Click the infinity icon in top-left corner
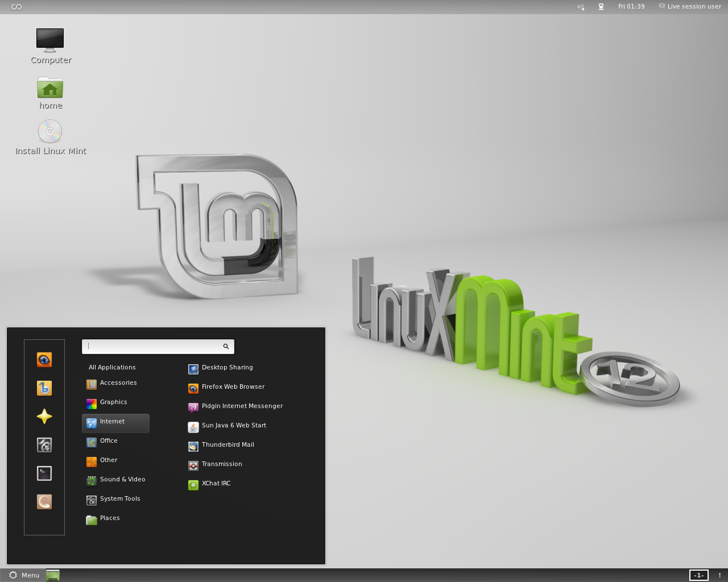Viewport: 728px width, 582px height. tap(16, 7)
